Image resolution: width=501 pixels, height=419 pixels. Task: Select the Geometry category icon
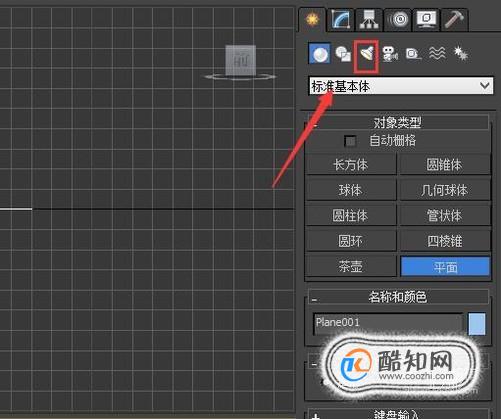coord(319,53)
